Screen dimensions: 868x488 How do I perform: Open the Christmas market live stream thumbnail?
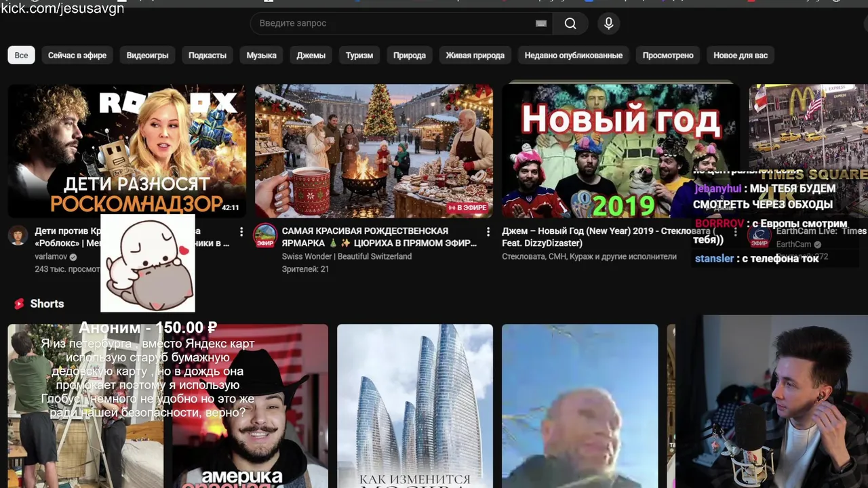tap(374, 150)
